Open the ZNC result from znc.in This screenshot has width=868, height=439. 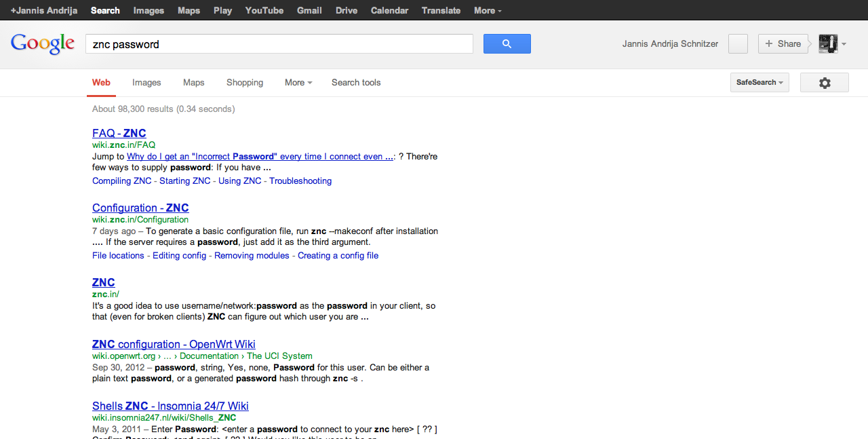[103, 282]
